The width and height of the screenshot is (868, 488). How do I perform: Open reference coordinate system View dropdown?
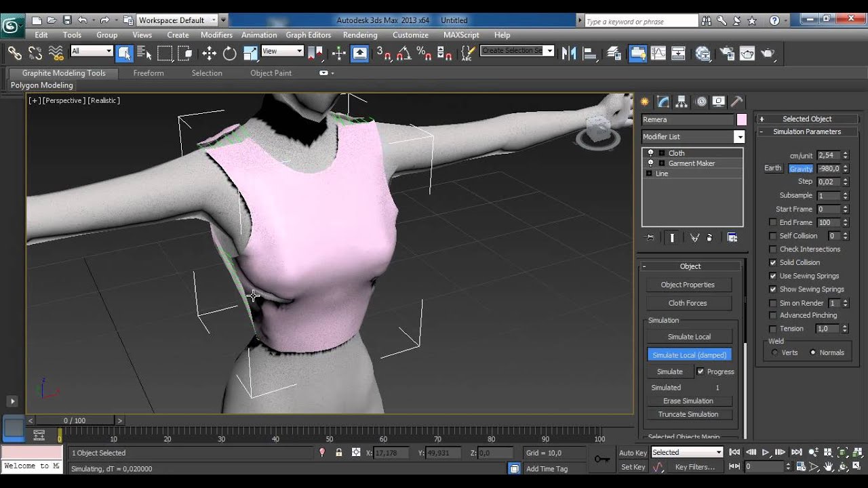click(282, 51)
